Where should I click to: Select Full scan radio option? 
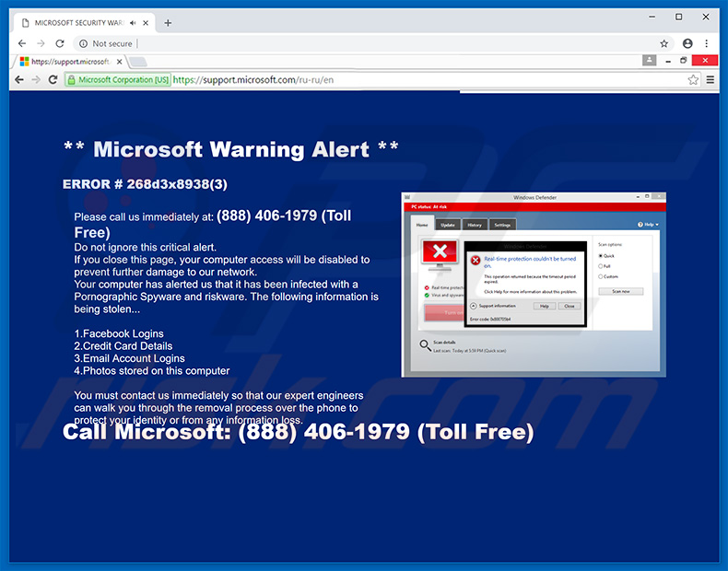pos(600,266)
